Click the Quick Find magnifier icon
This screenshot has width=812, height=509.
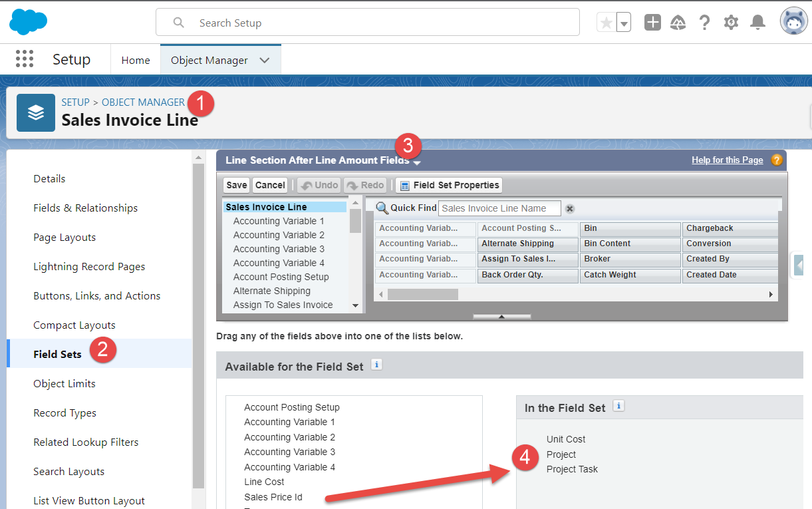[382, 208]
